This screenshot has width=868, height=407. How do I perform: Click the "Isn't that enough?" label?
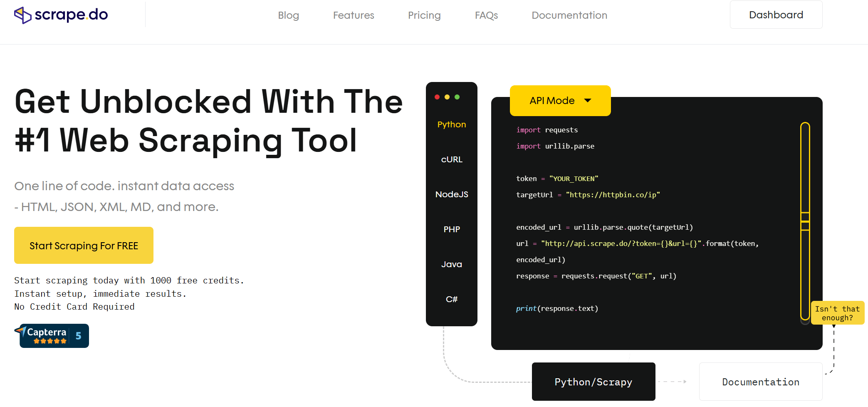coord(837,313)
